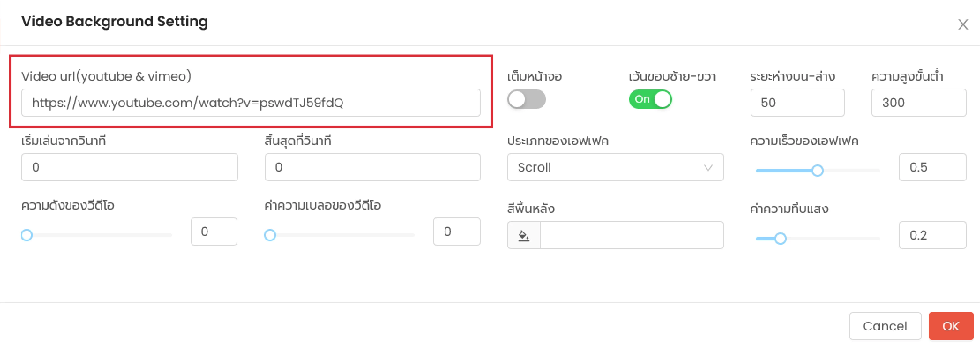Click the paint bucket background color icon
Image resolution: width=980 pixels, height=344 pixels.
point(524,235)
